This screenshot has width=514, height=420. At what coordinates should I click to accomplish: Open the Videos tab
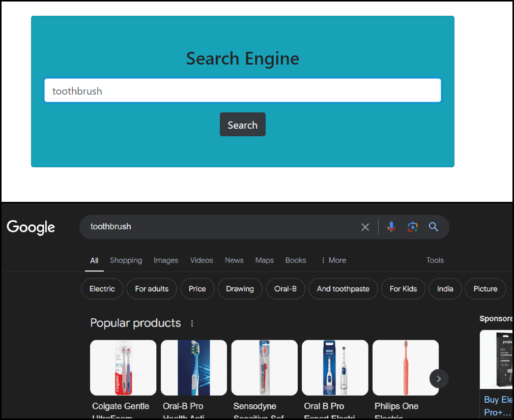tap(202, 260)
